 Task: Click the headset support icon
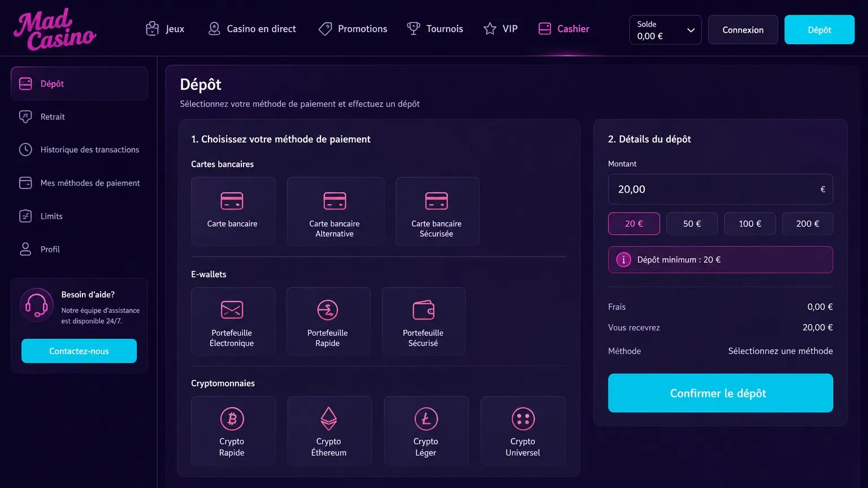[37, 306]
